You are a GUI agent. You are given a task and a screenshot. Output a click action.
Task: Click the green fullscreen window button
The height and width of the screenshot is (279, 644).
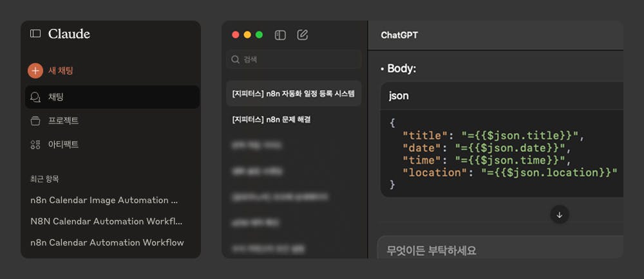pyautogui.click(x=259, y=35)
